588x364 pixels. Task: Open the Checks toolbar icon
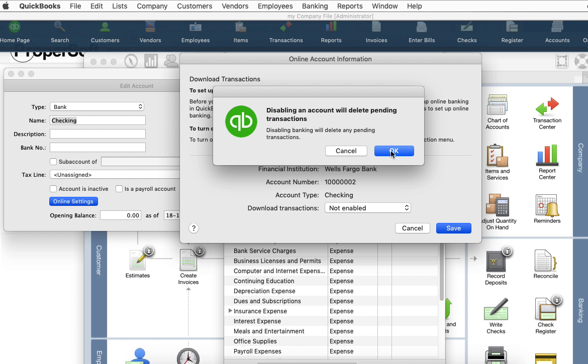(467, 33)
